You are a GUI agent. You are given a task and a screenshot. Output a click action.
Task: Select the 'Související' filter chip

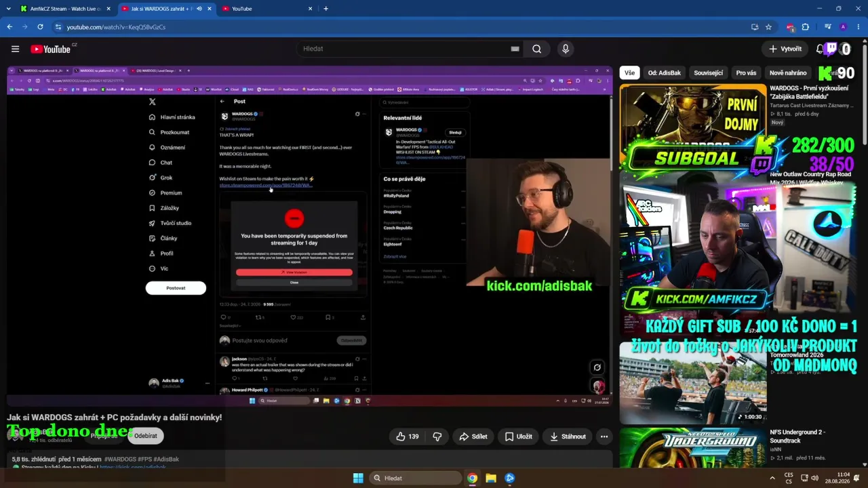[708, 73]
